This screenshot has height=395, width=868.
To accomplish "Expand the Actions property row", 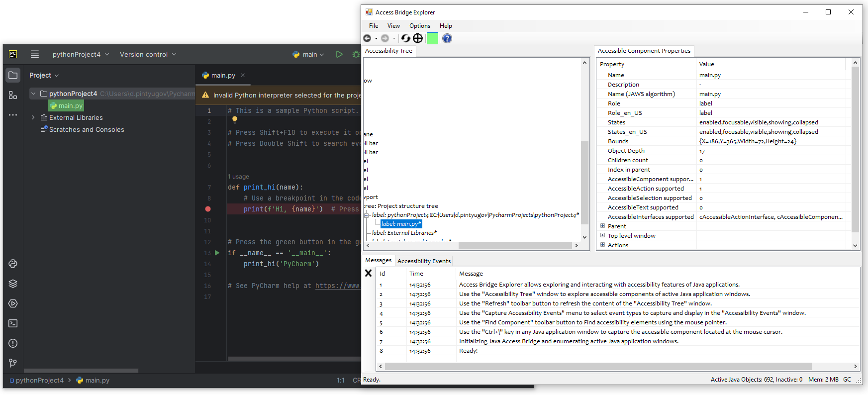I will (x=602, y=245).
